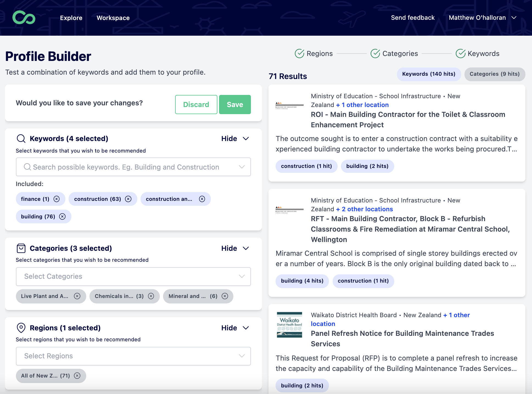This screenshot has width=532, height=394.
Task: Click the Keywords step checkmark icon
Action: click(x=461, y=54)
